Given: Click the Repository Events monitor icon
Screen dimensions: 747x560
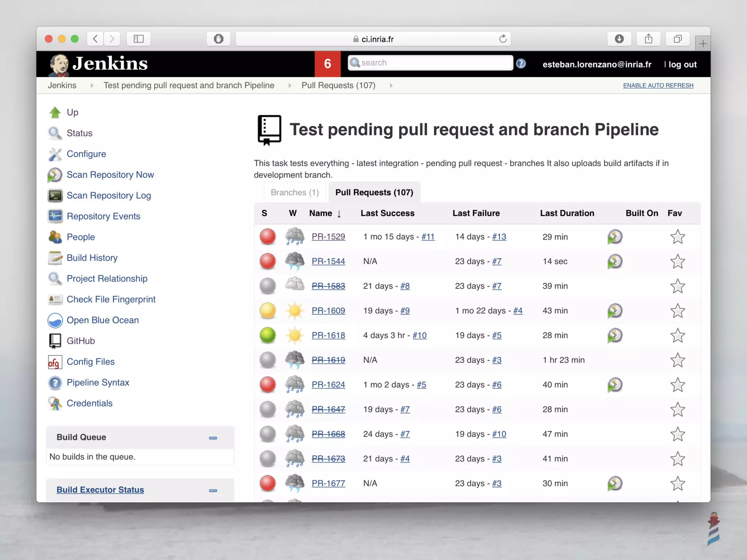Looking at the screenshot, I should point(55,217).
